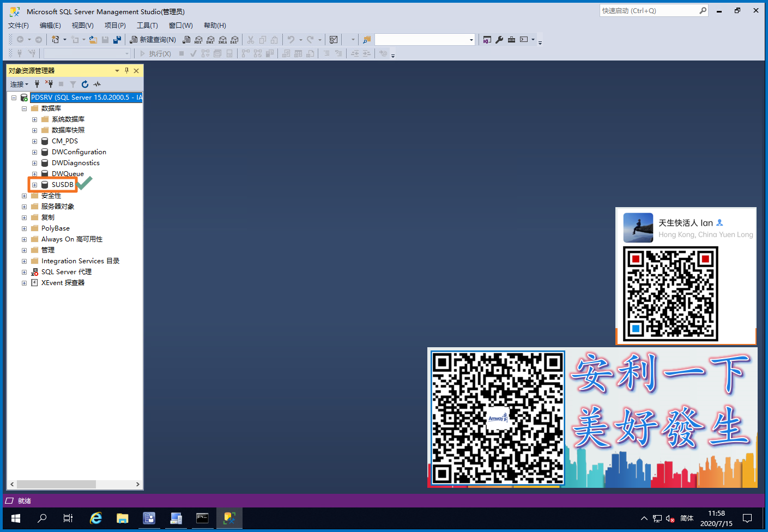Select Always On 高可用性 folder
This screenshot has width=768, height=532.
pyautogui.click(x=72, y=239)
